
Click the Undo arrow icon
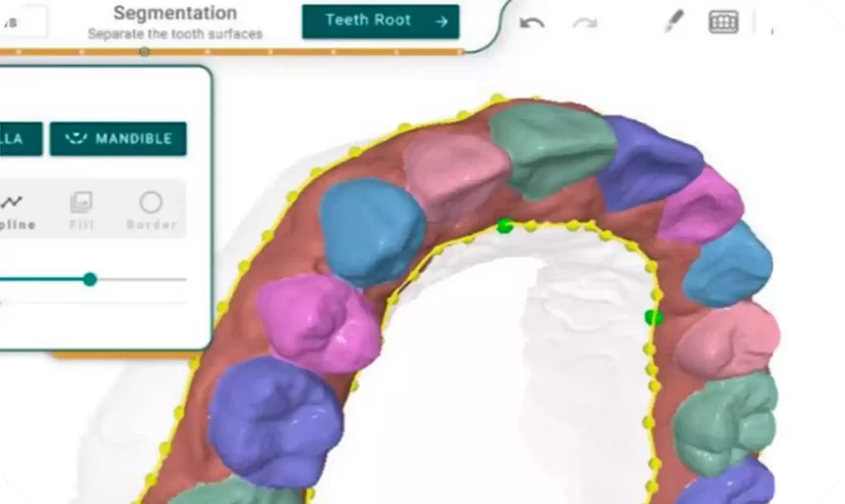[531, 23]
